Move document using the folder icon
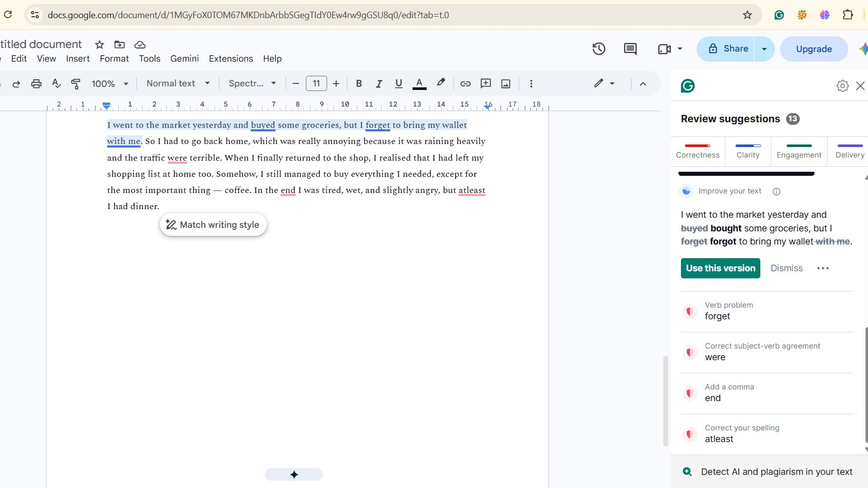This screenshot has width=868, height=488. pos(119,44)
